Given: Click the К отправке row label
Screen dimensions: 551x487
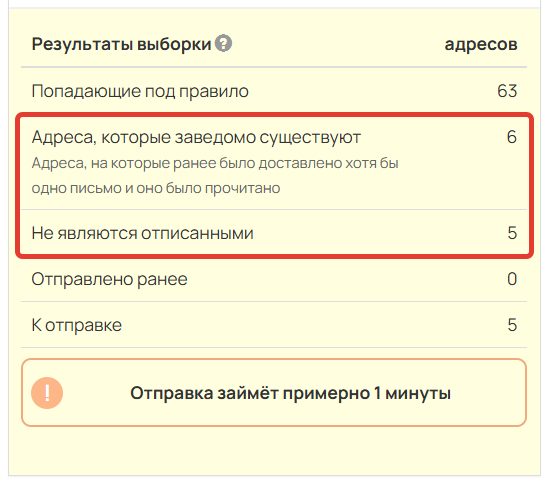Looking at the screenshot, I should click(77, 325).
